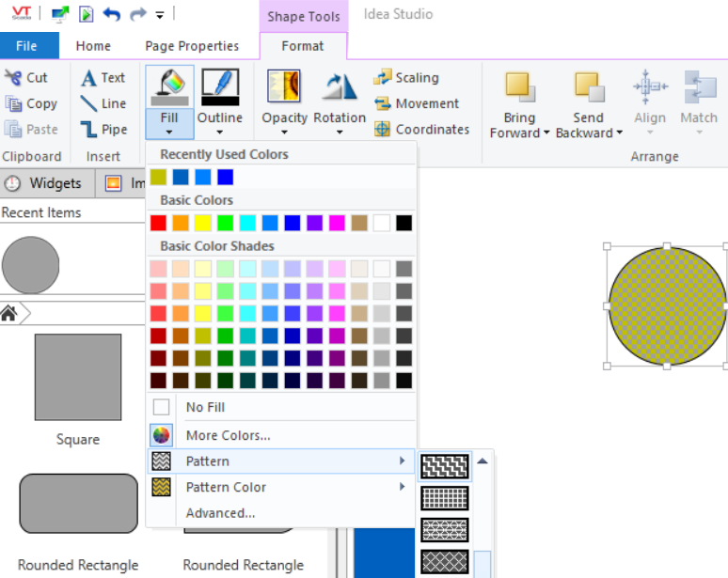Click Advanced fill settings
The image size is (728, 578).
pyautogui.click(x=220, y=513)
